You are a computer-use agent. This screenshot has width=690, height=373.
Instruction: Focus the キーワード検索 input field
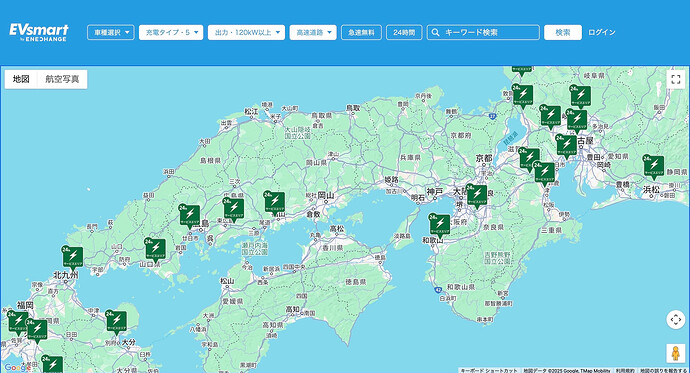click(x=483, y=32)
